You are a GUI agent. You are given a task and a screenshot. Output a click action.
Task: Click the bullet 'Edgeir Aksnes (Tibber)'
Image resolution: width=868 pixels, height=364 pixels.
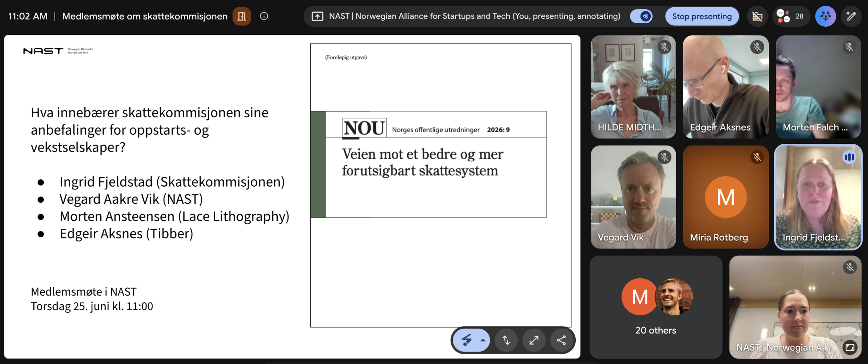126,234
